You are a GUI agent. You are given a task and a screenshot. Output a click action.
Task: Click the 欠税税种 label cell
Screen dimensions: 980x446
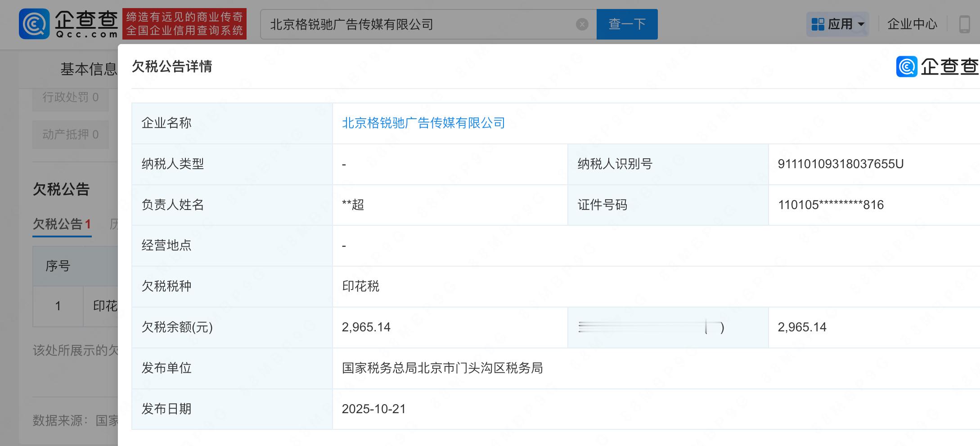pyautogui.click(x=232, y=286)
